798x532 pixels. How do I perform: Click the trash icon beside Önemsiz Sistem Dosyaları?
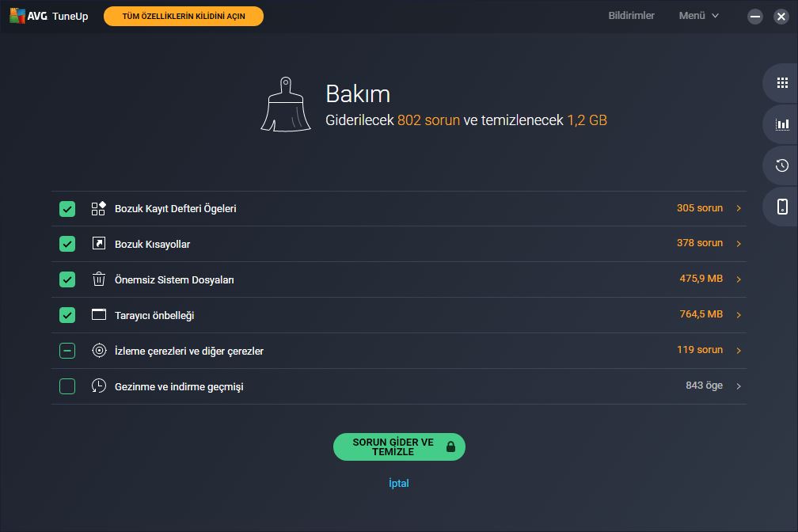(99, 279)
